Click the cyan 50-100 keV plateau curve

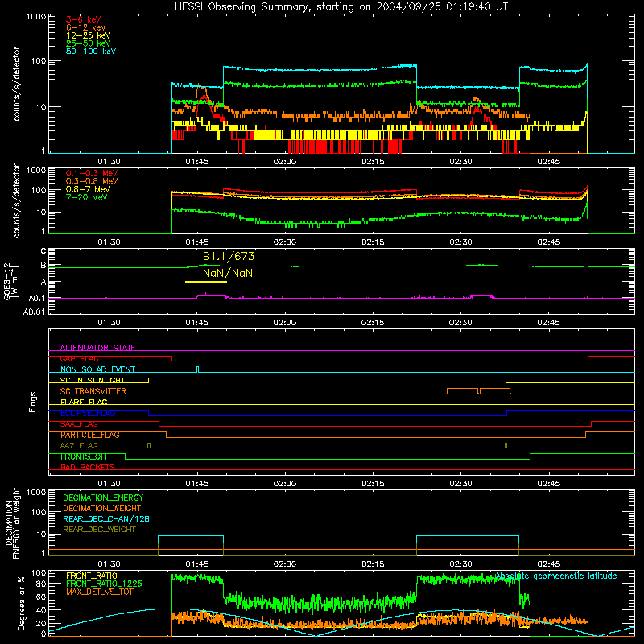pyautogui.click(x=320, y=69)
